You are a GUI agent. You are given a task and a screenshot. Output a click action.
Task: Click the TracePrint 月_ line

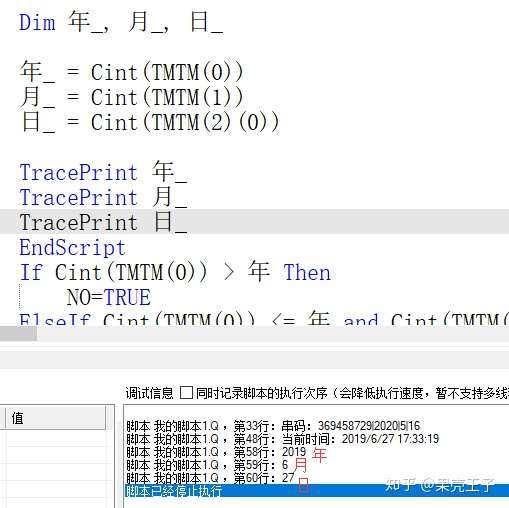[103, 197]
